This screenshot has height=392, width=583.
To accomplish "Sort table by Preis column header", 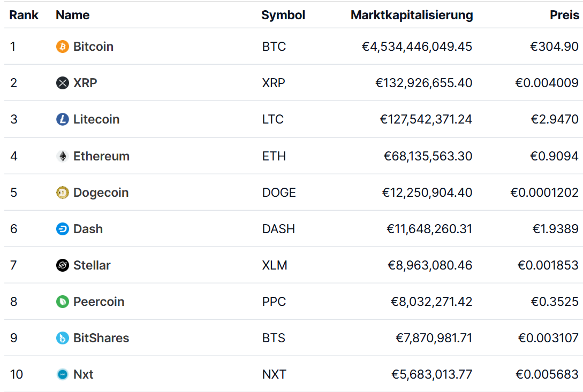I will (564, 15).
